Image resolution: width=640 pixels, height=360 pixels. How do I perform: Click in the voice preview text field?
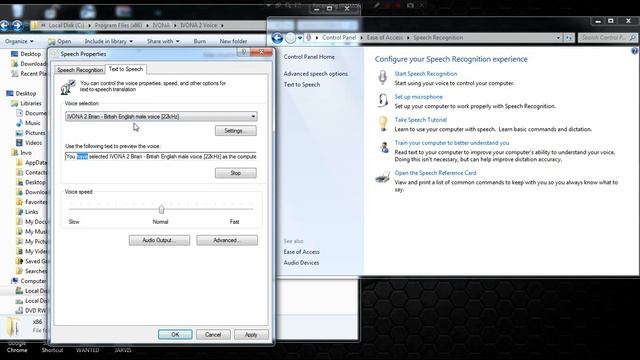point(160,156)
